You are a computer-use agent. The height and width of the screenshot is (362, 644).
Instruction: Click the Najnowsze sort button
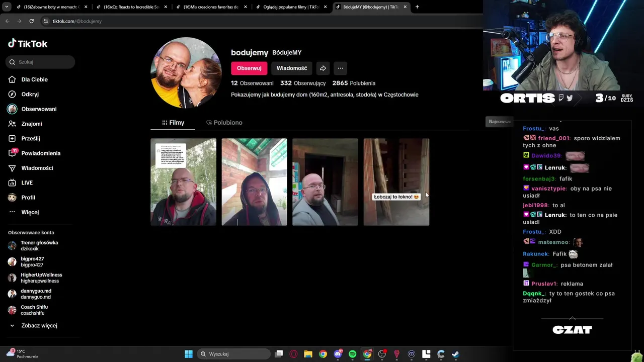(x=500, y=121)
